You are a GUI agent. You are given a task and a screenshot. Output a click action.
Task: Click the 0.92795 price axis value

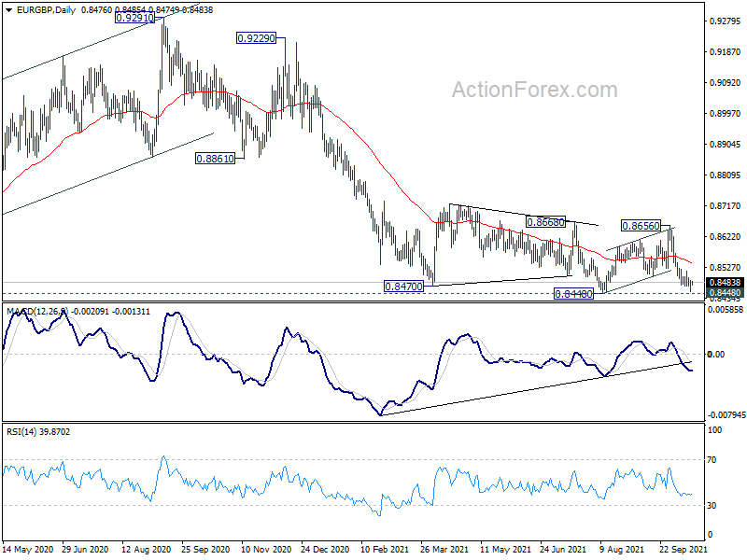(726, 21)
